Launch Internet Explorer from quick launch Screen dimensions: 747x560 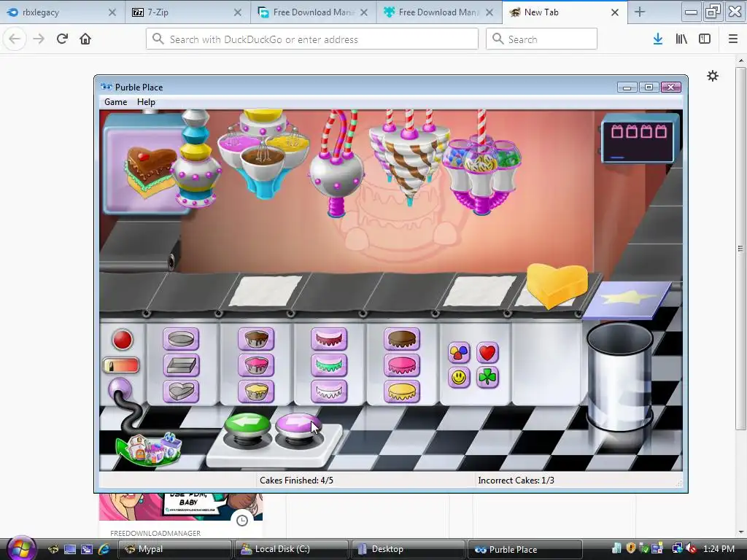[104, 549]
